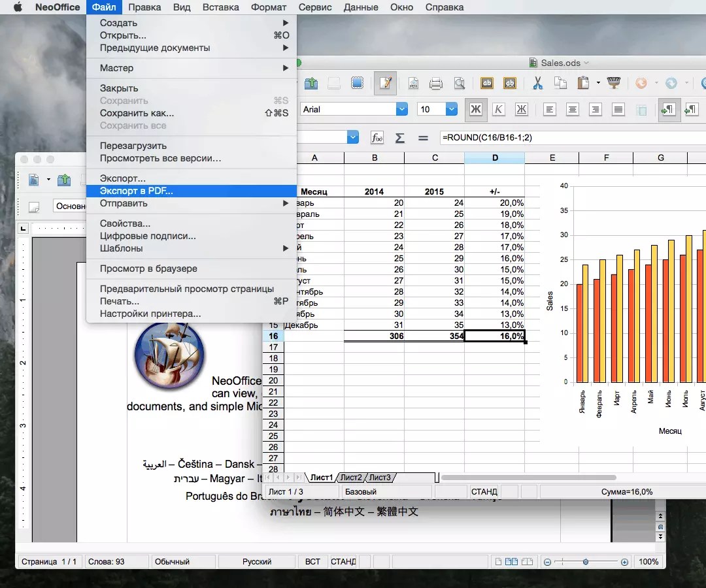
Task: Choose Печать... menu item
Action: pyautogui.click(x=192, y=301)
